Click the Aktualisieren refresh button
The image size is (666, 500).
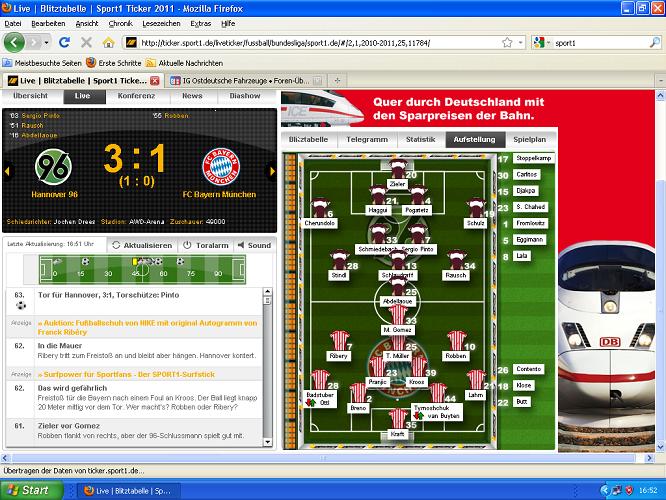142,246
